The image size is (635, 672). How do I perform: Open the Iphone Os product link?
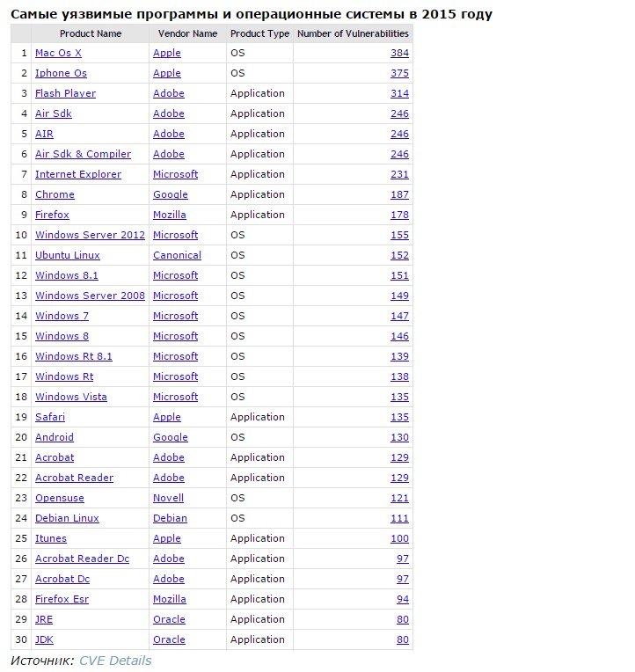(x=61, y=73)
